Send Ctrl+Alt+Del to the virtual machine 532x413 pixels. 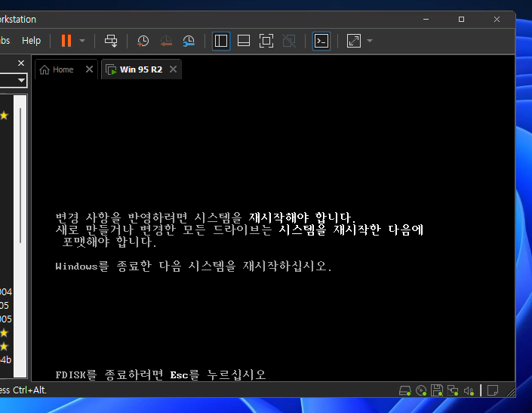click(111, 41)
